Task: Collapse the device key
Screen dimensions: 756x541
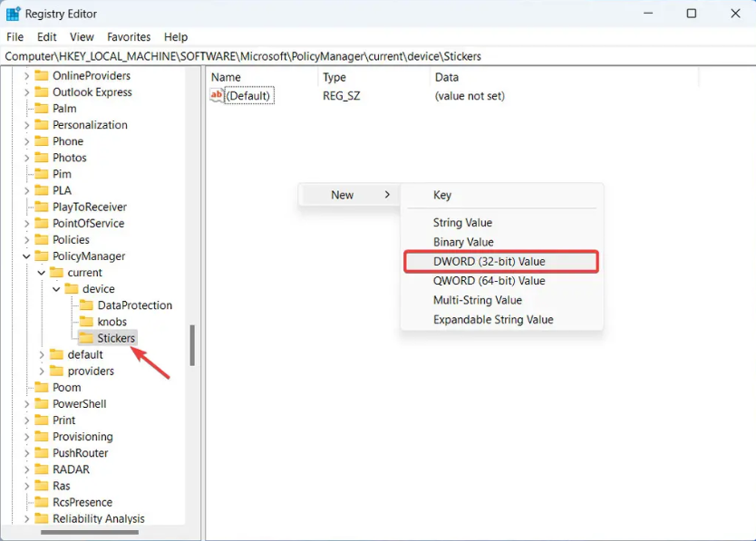Action: [x=56, y=289]
